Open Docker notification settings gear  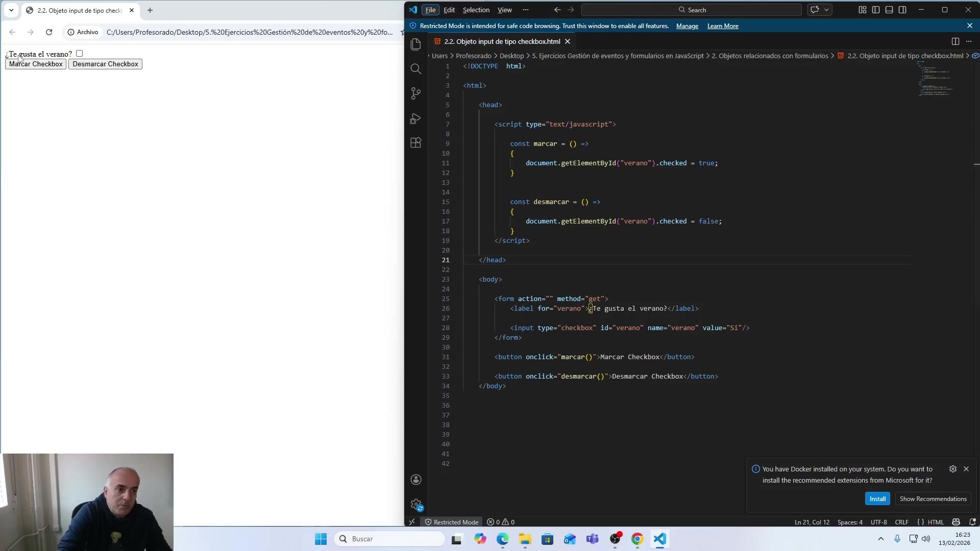click(x=953, y=469)
